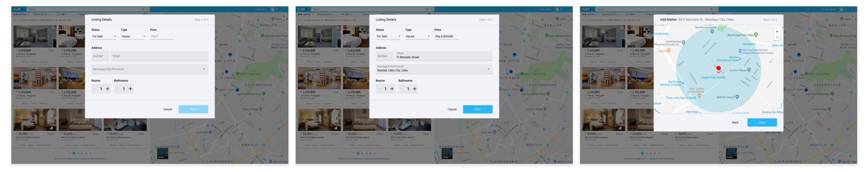The height and width of the screenshot is (172, 868).
Task: Increase Rooms count in the empty-form dialog
Action: (x=108, y=89)
